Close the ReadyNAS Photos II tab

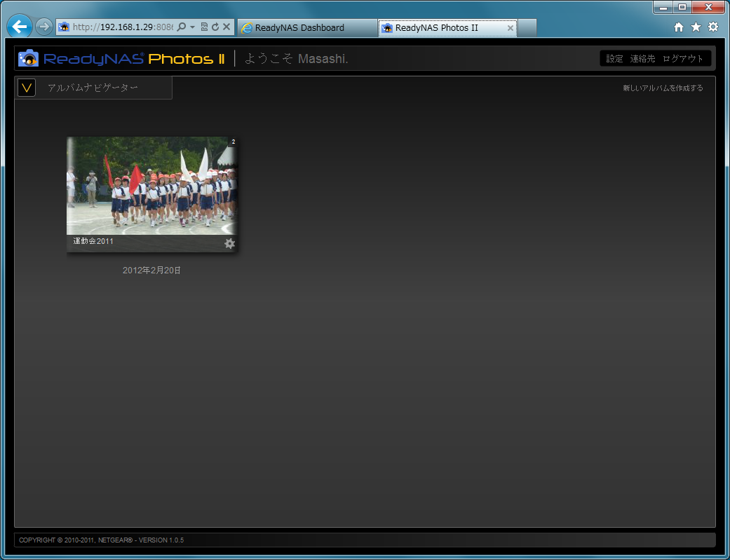click(x=510, y=28)
